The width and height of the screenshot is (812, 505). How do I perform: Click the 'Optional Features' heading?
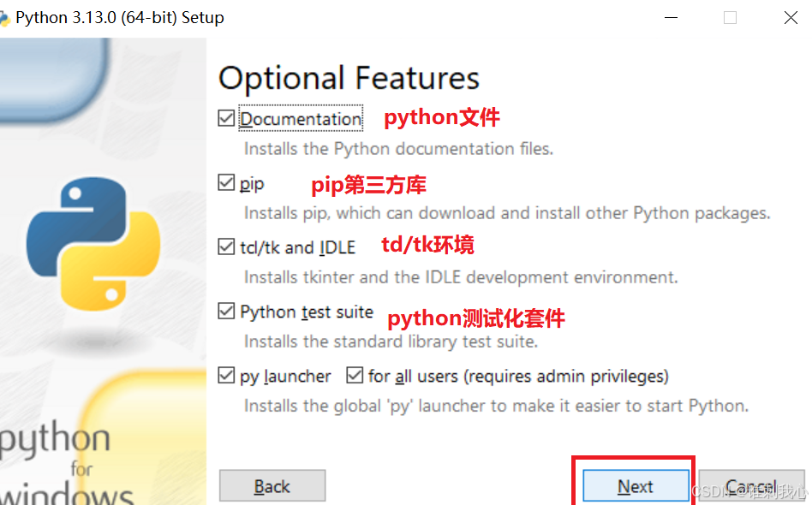[x=349, y=78]
